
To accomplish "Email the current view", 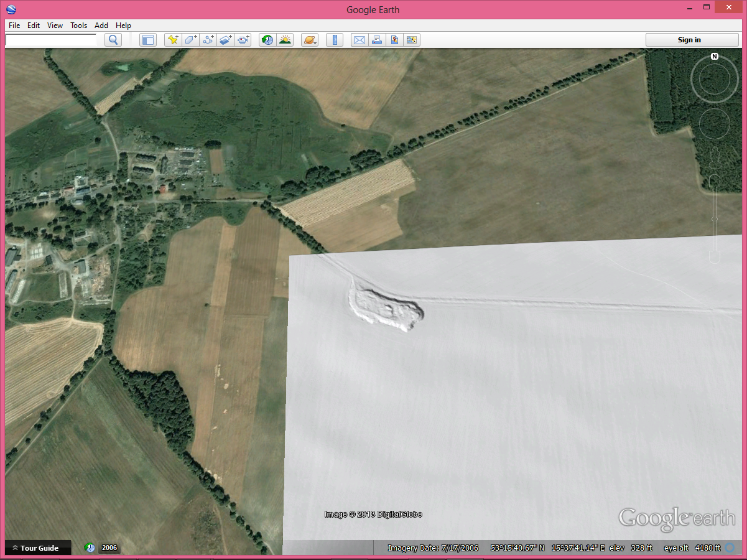I will click(360, 40).
